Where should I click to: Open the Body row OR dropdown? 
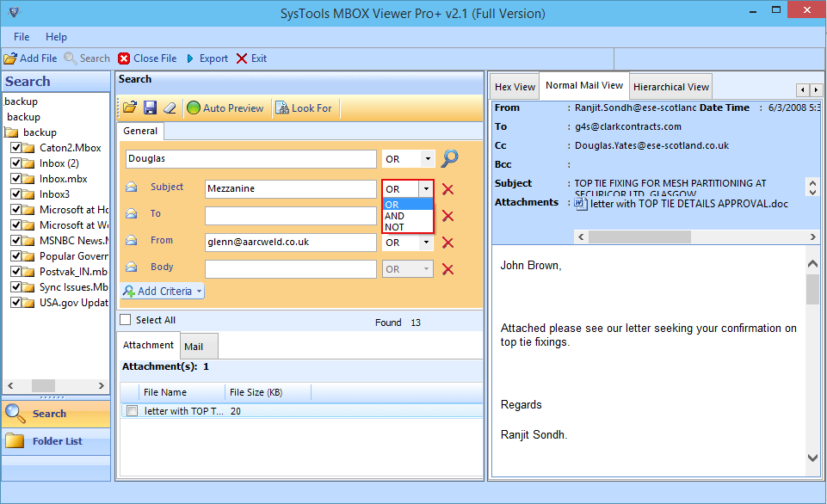pos(426,269)
